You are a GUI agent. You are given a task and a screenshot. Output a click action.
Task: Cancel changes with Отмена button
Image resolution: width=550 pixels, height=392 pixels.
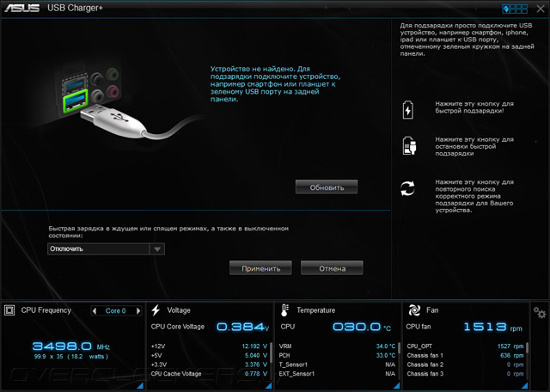(332, 268)
